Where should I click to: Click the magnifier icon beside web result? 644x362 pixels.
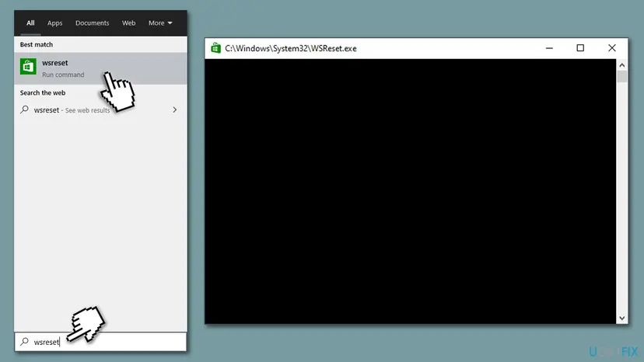(25, 110)
